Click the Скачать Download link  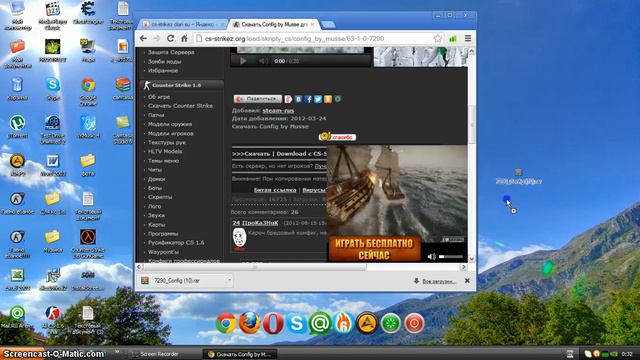coord(280,154)
